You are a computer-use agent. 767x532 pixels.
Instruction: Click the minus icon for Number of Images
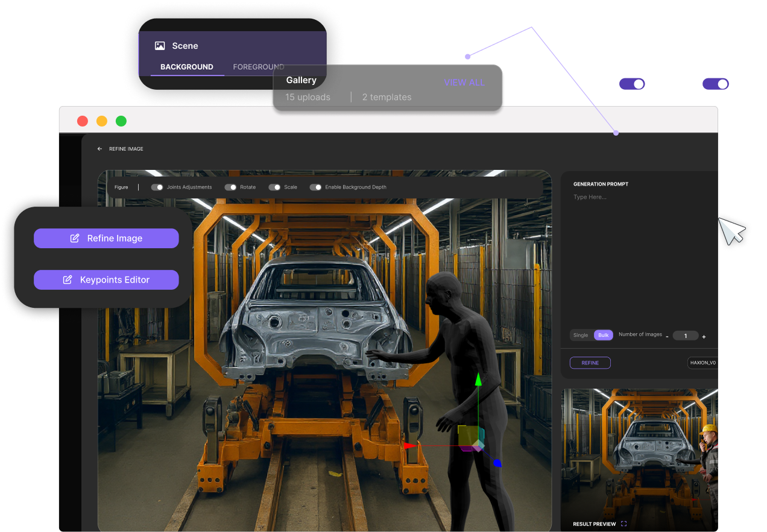point(667,336)
